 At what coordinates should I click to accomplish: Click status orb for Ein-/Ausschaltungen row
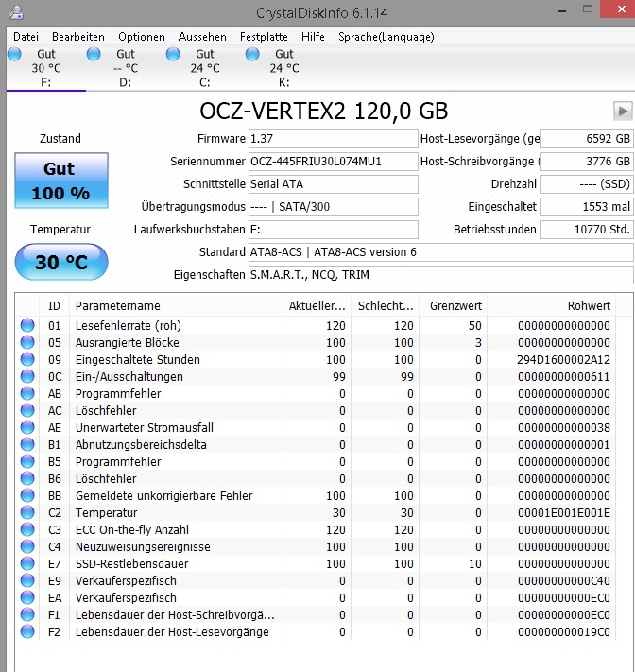pyautogui.click(x=27, y=377)
